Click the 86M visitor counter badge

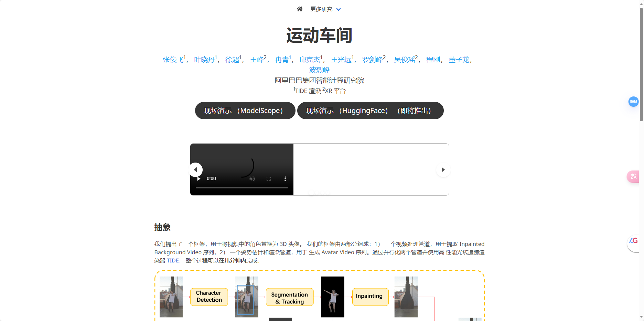pyautogui.click(x=633, y=101)
